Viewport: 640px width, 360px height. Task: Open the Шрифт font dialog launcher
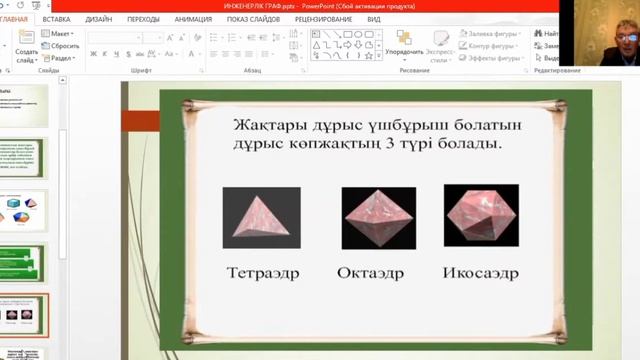click(x=201, y=71)
